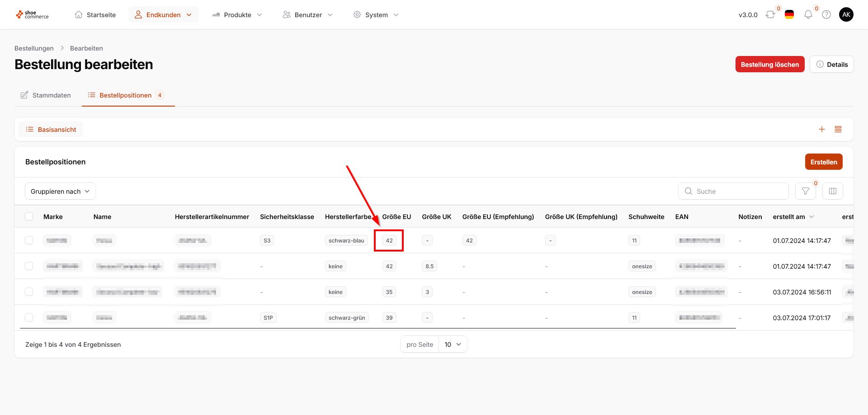The height and width of the screenshot is (415, 868).
Task: Click the schwarz-grün color badge
Action: click(347, 318)
